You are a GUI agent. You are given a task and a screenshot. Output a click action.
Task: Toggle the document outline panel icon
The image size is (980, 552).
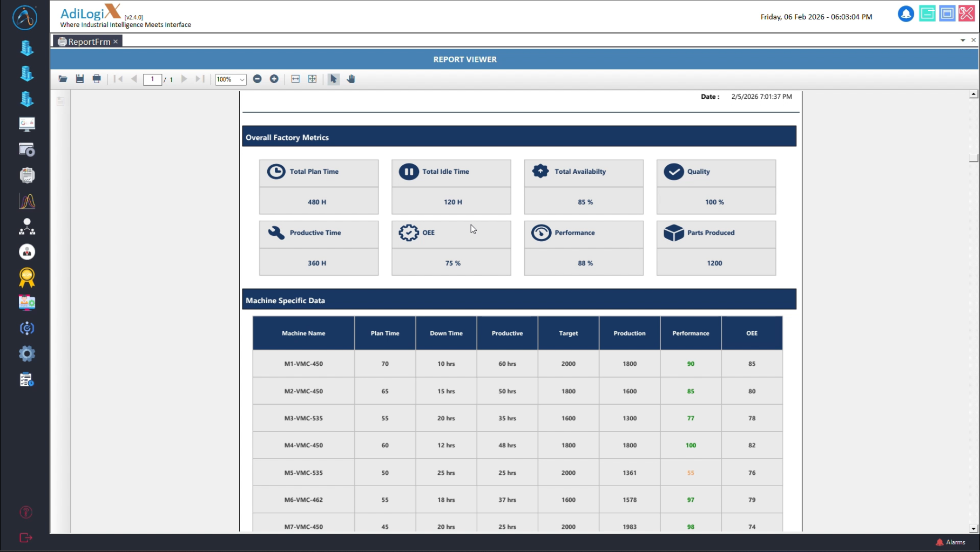click(x=60, y=101)
